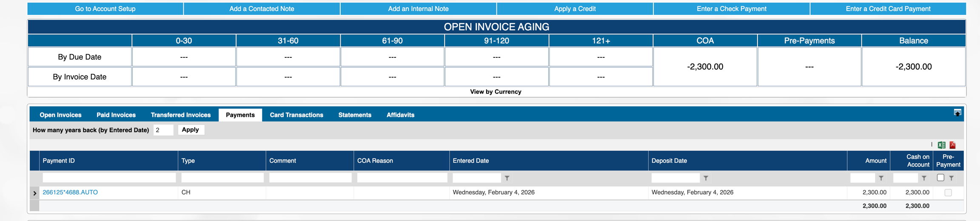Toggle Pre-Payment checkbox on payment row
The width and height of the screenshot is (980, 221).
948,193
